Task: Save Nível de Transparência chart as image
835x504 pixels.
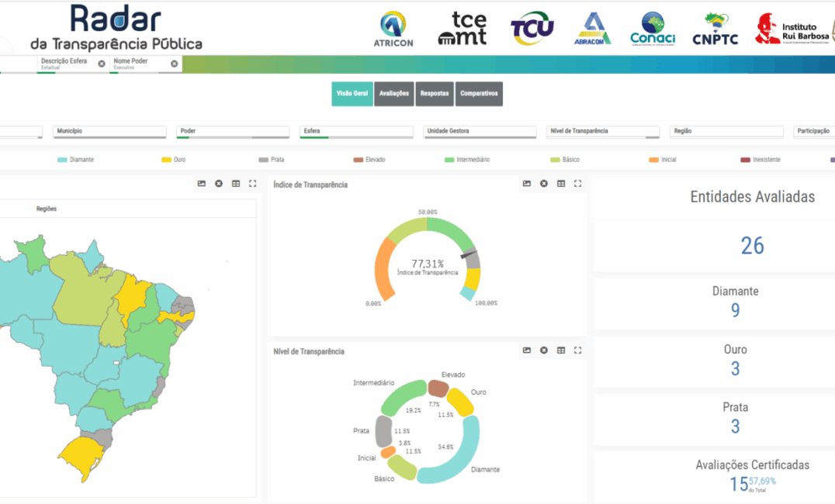Action: (527, 350)
